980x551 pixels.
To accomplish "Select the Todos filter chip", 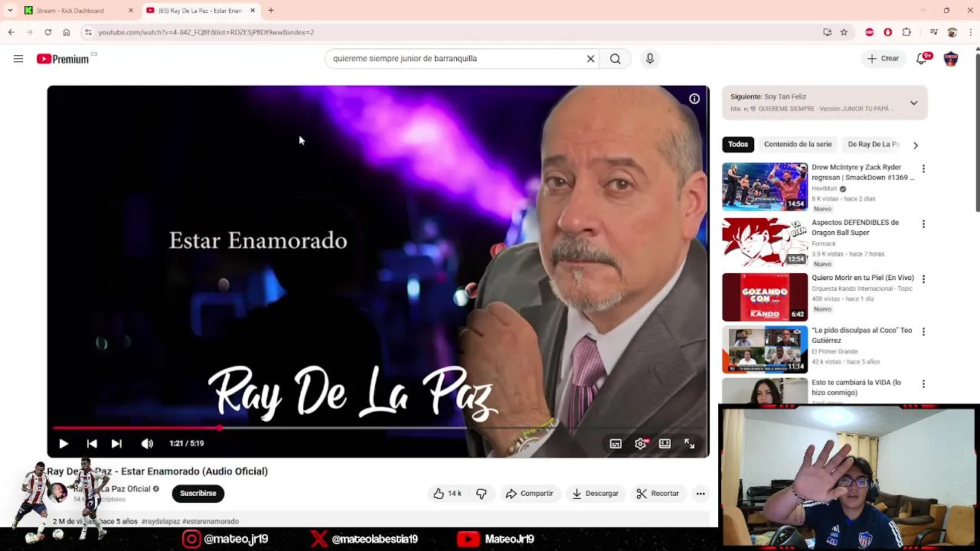I will point(738,144).
